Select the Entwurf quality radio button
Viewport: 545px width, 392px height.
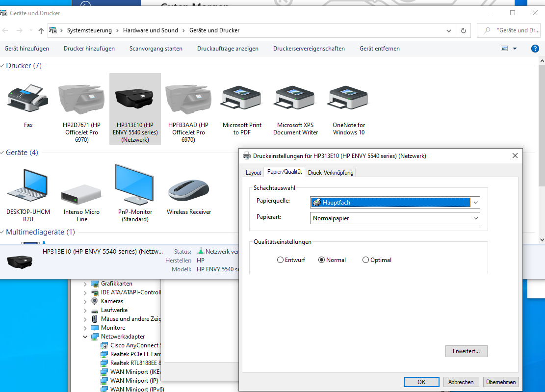[x=280, y=260]
